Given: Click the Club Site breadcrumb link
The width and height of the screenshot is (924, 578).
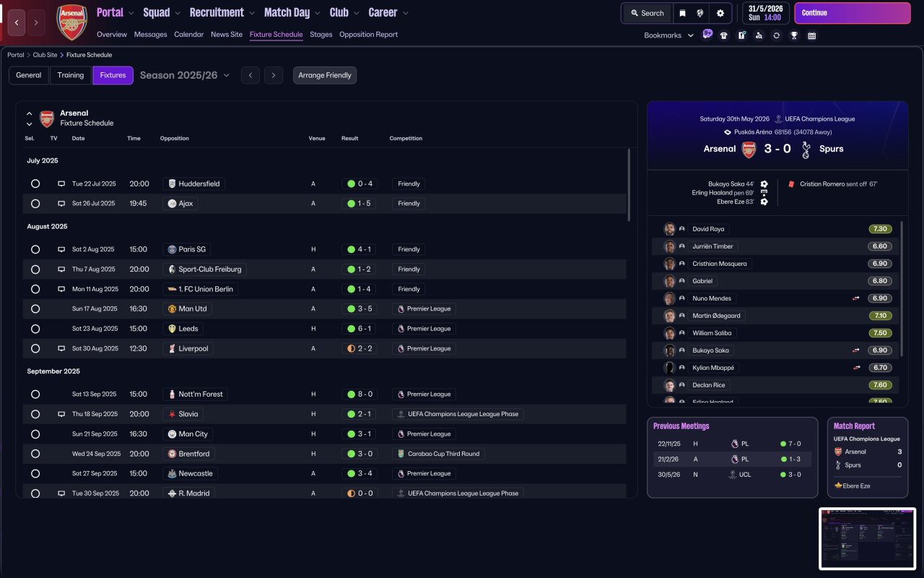Looking at the screenshot, I should [x=45, y=55].
